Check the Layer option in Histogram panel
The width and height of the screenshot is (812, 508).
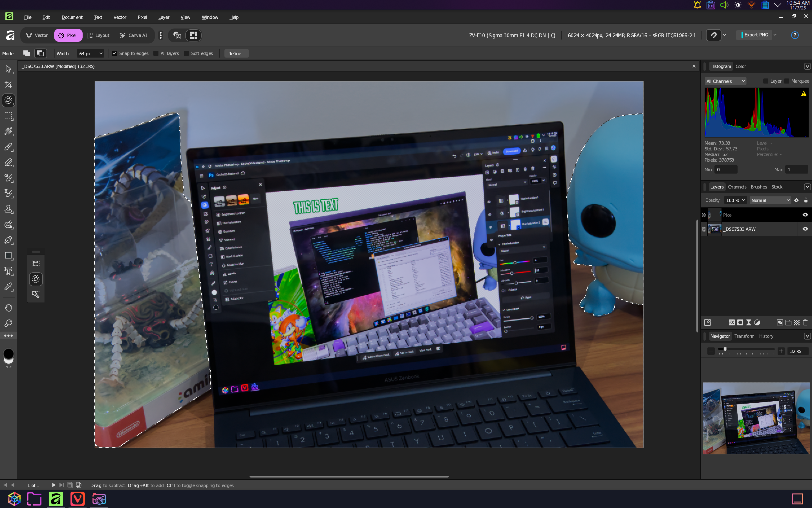point(766,81)
